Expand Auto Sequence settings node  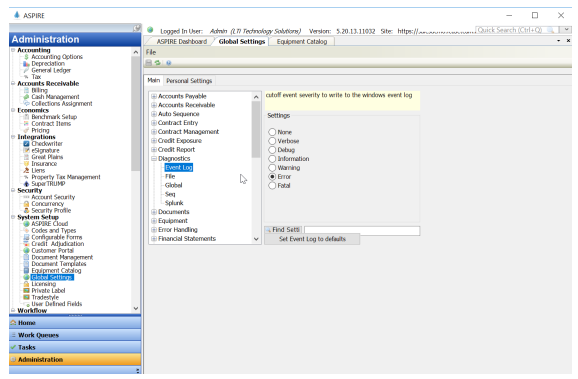tap(154, 114)
